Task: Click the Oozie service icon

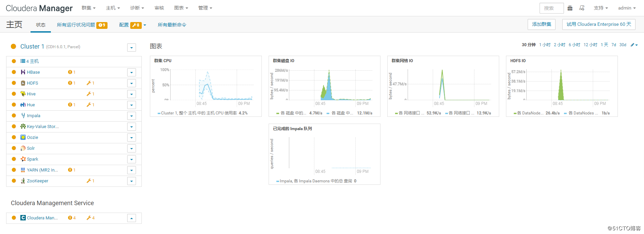Action: click(x=23, y=137)
